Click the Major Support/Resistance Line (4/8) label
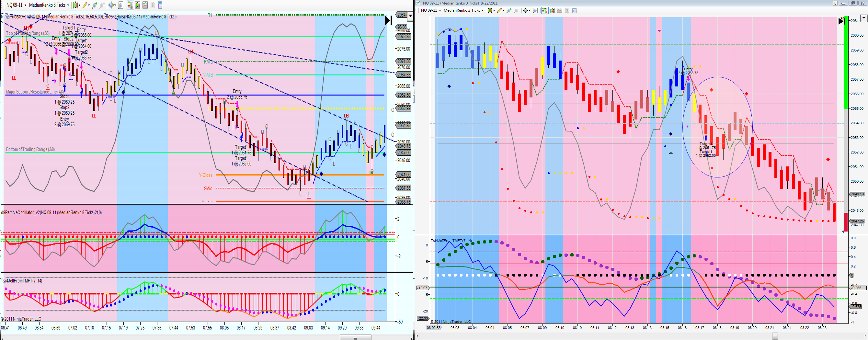Screen dimensions: 868x340 click(x=35, y=92)
